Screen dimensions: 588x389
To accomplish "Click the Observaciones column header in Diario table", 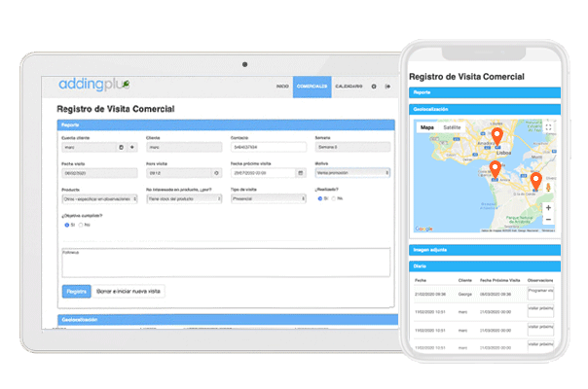I will [540, 280].
